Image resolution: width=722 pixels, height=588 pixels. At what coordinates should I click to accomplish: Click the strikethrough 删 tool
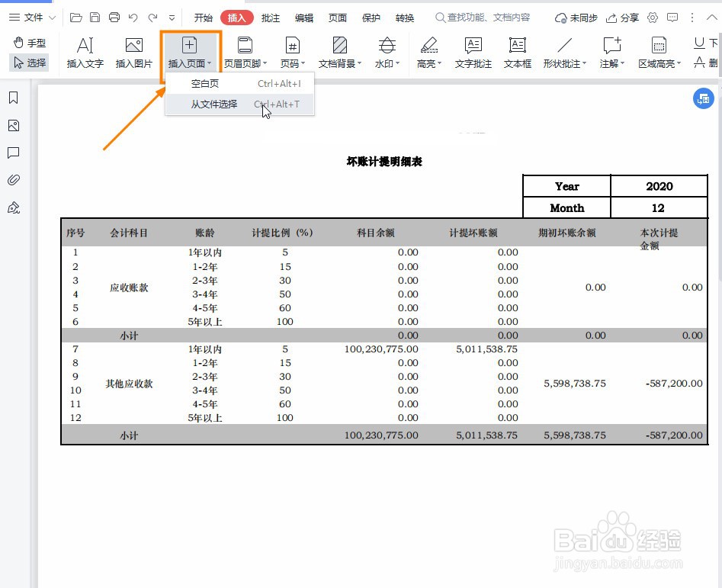point(705,63)
